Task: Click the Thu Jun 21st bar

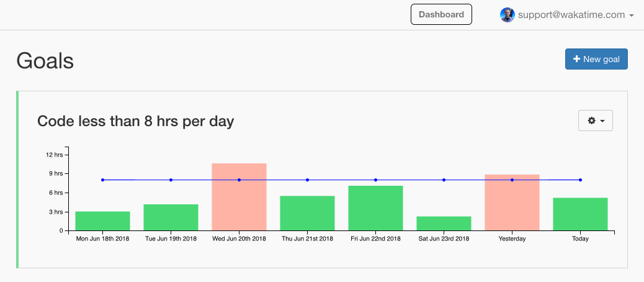Action: click(x=307, y=213)
